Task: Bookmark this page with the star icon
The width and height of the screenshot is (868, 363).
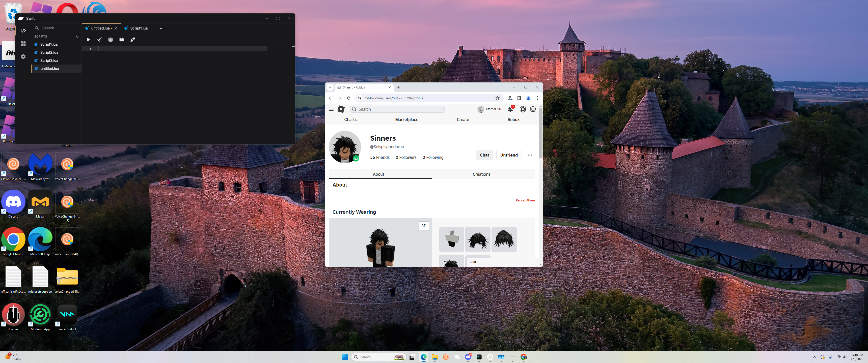Action: 497,98
